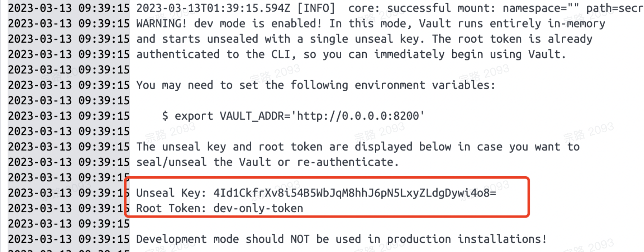Click the 'You may need to set' line
The width and height of the screenshot is (644, 252).
316,85
